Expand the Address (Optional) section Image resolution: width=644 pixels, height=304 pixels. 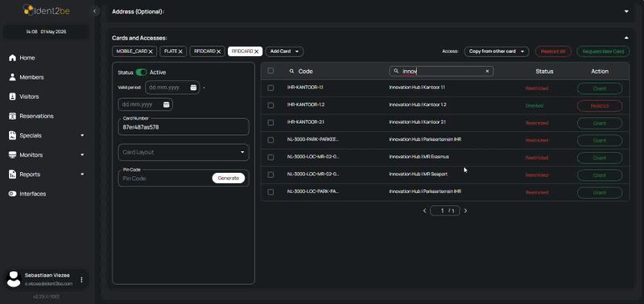click(x=626, y=11)
